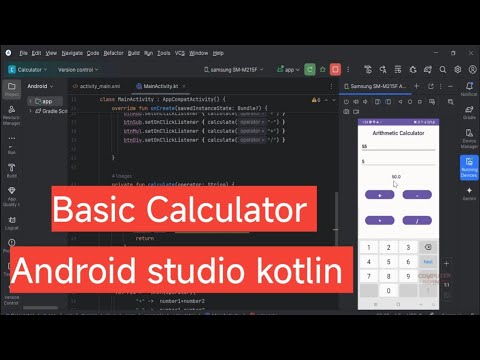The height and width of the screenshot is (360, 480).
Task: Tap the 0 key on keypad
Action: (x=388, y=290)
